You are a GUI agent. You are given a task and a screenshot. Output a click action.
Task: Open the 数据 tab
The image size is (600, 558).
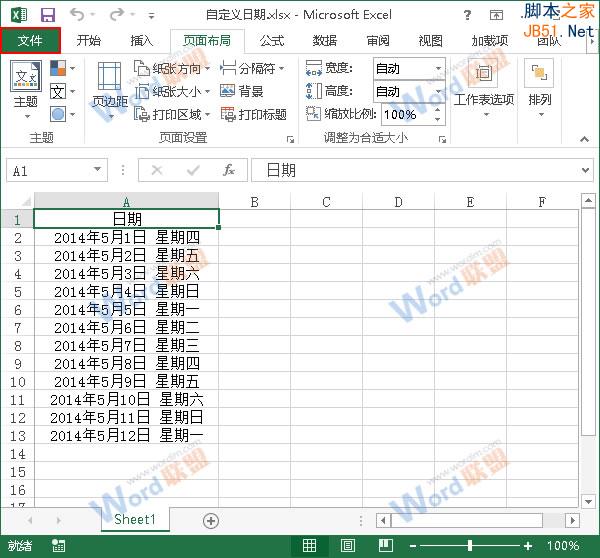tap(325, 40)
